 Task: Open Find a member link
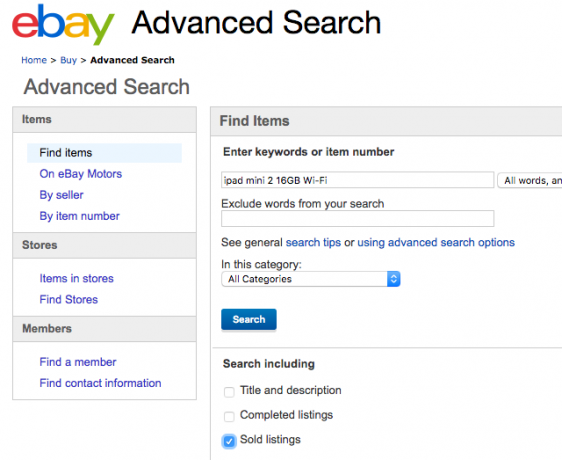(x=78, y=362)
